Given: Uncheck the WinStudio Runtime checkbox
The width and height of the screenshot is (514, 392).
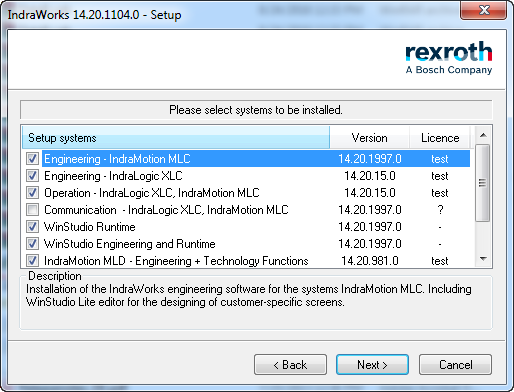Looking at the screenshot, I should pyautogui.click(x=32, y=227).
